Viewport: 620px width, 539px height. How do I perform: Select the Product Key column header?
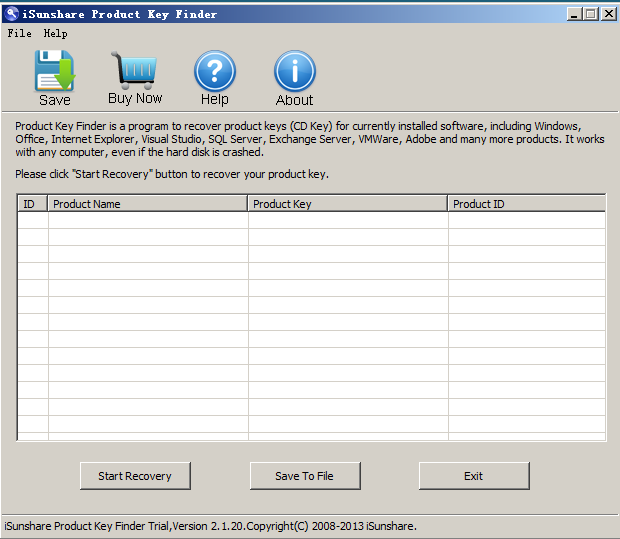[348, 204]
